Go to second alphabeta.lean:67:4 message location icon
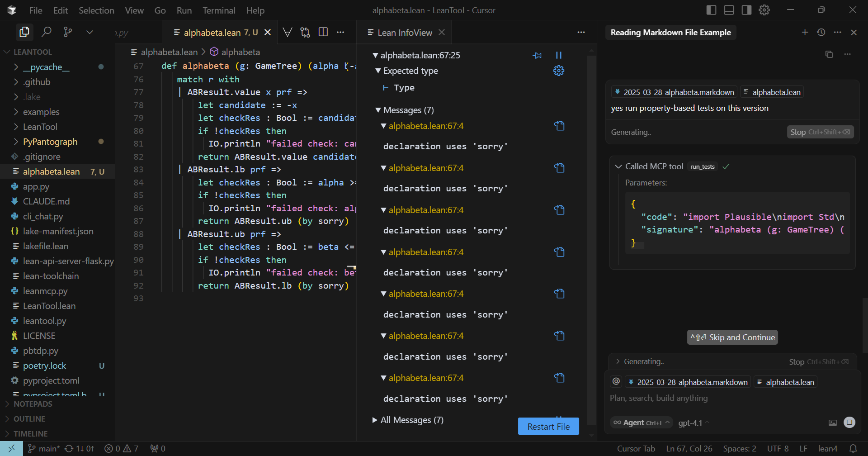This screenshot has width=868, height=456. coord(559,168)
